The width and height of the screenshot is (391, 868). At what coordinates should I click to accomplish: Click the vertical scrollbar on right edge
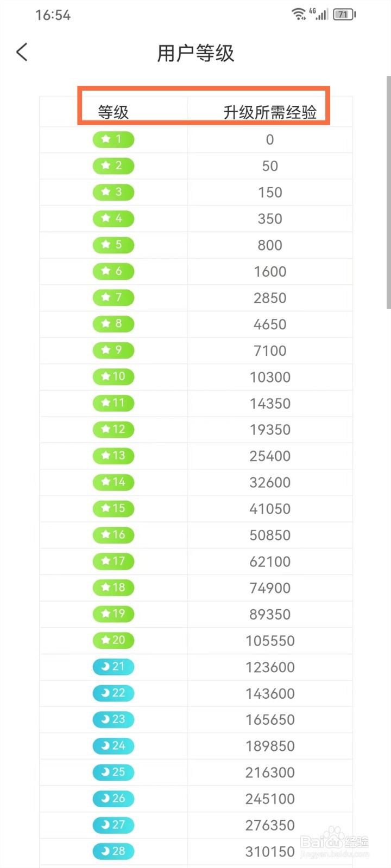[x=388, y=193]
